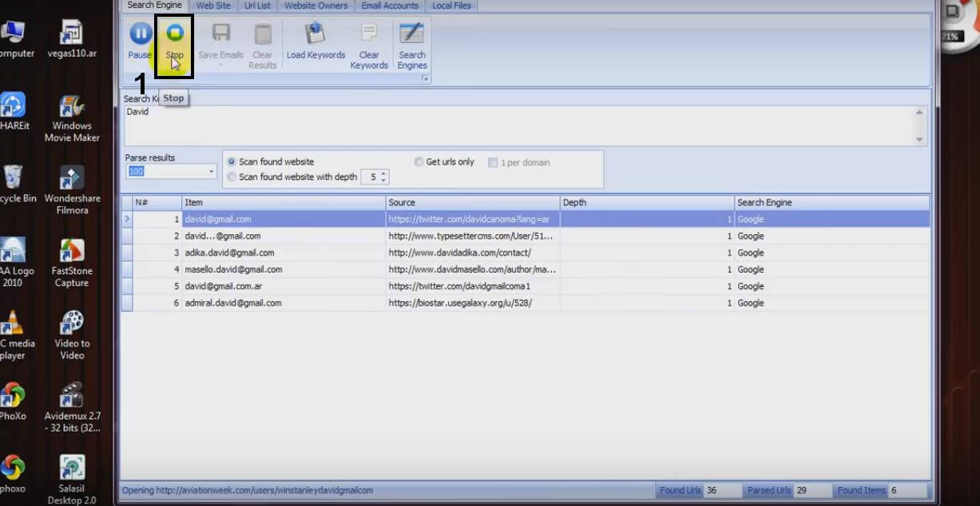Click the typesettercms.com source cell
980x506 pixels.
tap(473, 236)
